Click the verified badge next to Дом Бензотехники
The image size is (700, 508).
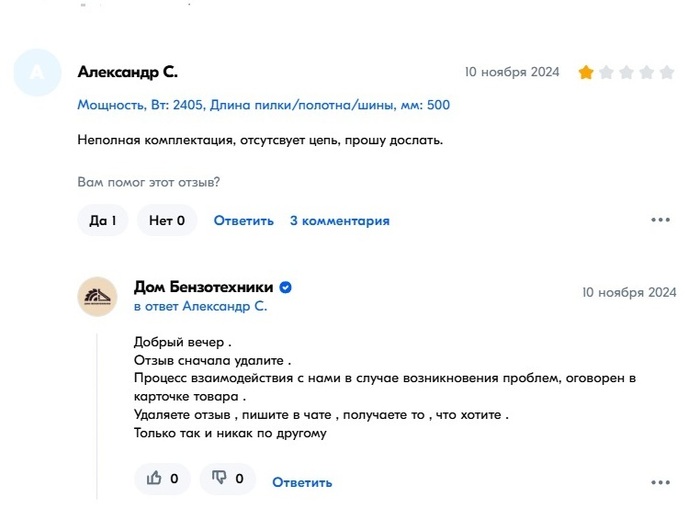tap(285, 287)
